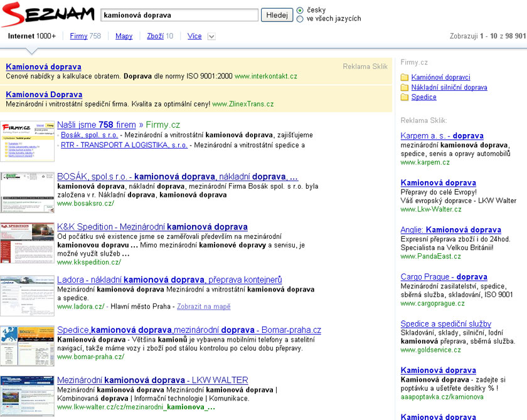The width and height of the screenshot is (527, 420).
Task: Open Lkw-Walter Kamionová doprava sidebar ad
Action: click(x=439, y=183)
